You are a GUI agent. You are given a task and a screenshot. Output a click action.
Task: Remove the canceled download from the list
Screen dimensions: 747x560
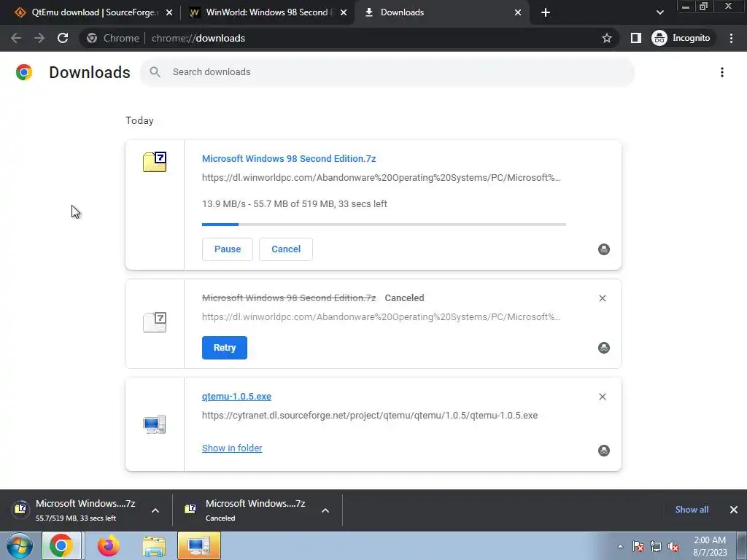[602, 298]
